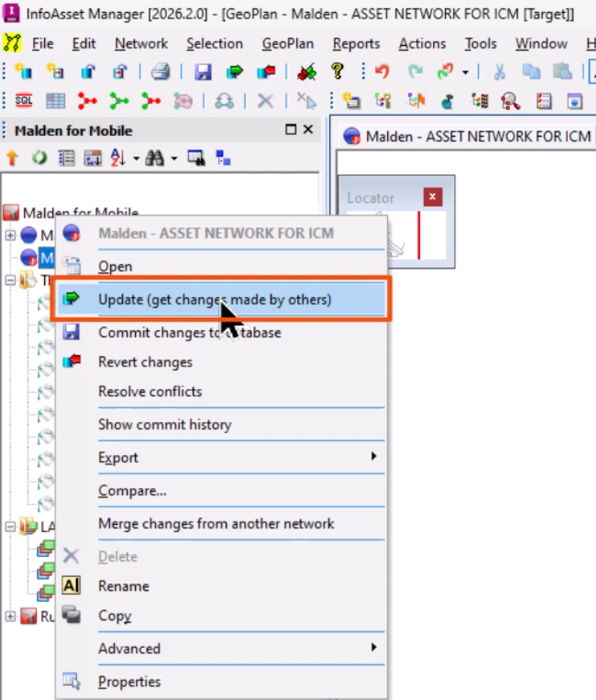Click the orange up arrow in explorer toolbar

coord(13,158)
